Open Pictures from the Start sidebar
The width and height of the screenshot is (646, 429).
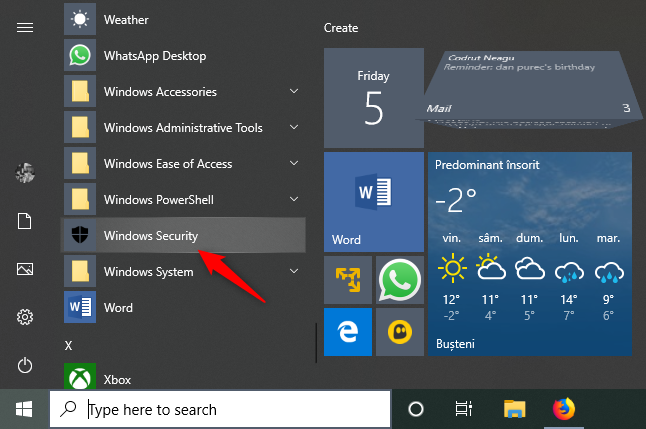(x=25, y=269)
